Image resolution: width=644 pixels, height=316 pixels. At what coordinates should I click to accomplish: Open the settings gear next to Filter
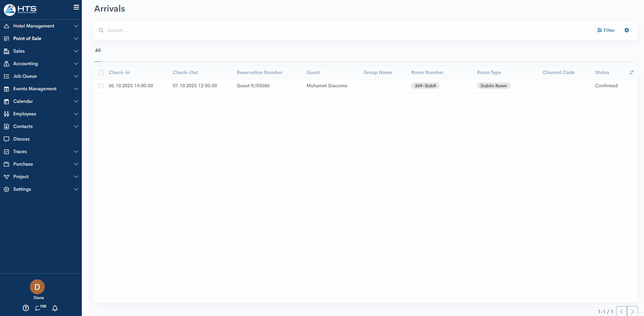click(x=626, y=30)
